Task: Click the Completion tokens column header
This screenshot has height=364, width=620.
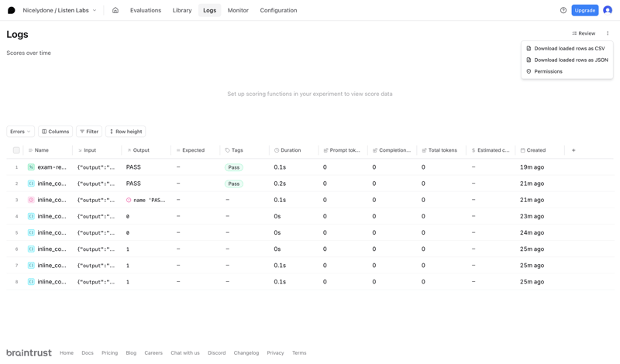Action: 391,150
